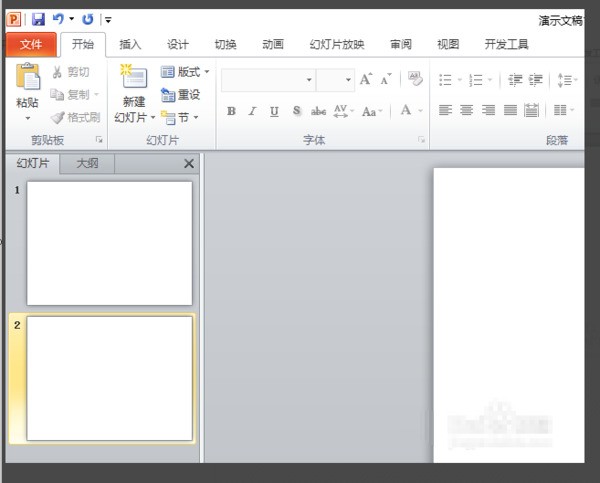The image size is (600, 483).
Task: Toggle Bold text formatting
Action: click(x=231, y=111)
